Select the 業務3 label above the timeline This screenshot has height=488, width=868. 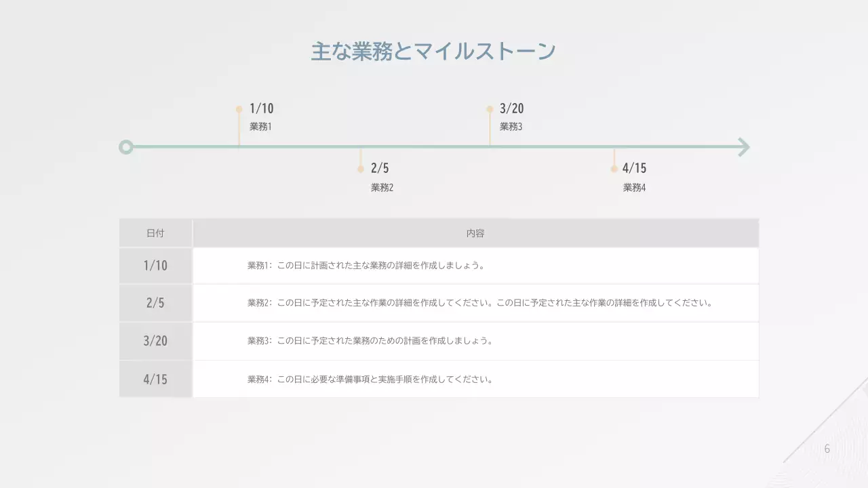point(510,126)
